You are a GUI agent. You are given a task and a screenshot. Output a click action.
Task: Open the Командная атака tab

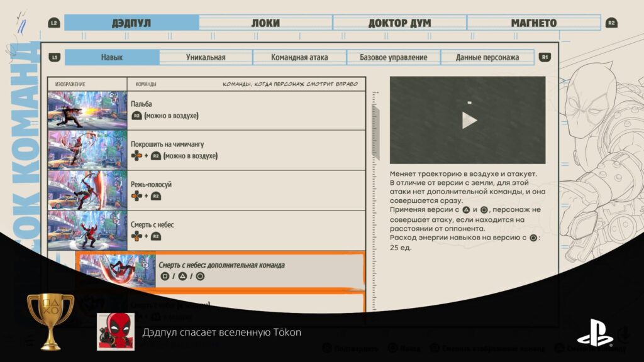299,57
